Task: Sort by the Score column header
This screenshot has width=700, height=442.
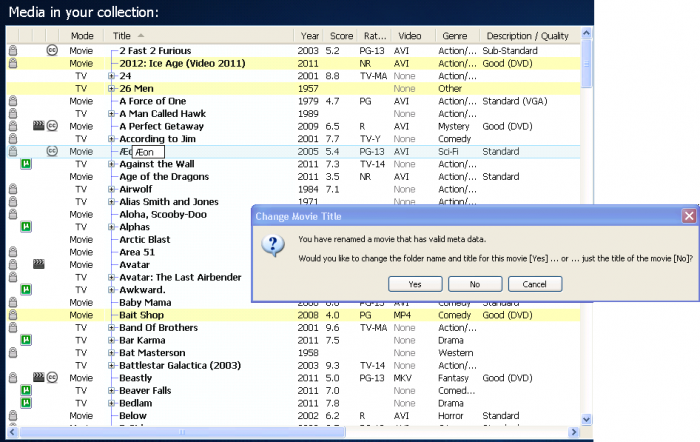Action: coord(342,36)
